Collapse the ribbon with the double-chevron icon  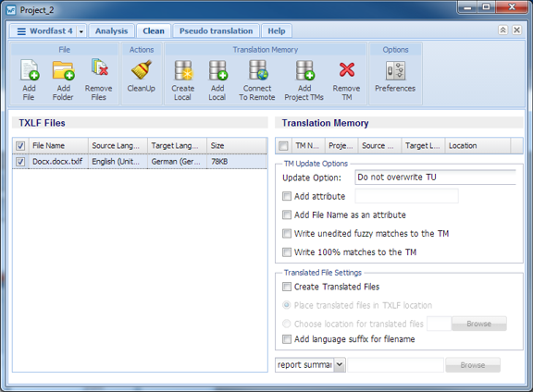(502, 31)
